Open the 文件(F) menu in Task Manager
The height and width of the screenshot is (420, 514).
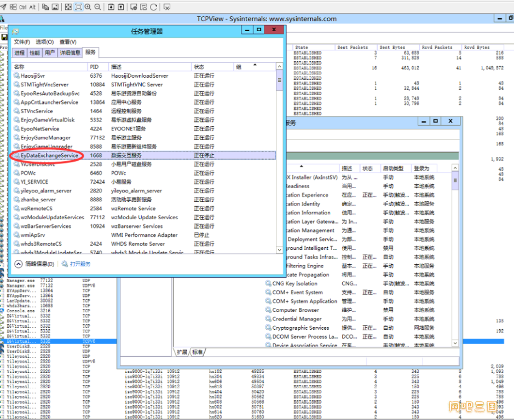(22, 42)
